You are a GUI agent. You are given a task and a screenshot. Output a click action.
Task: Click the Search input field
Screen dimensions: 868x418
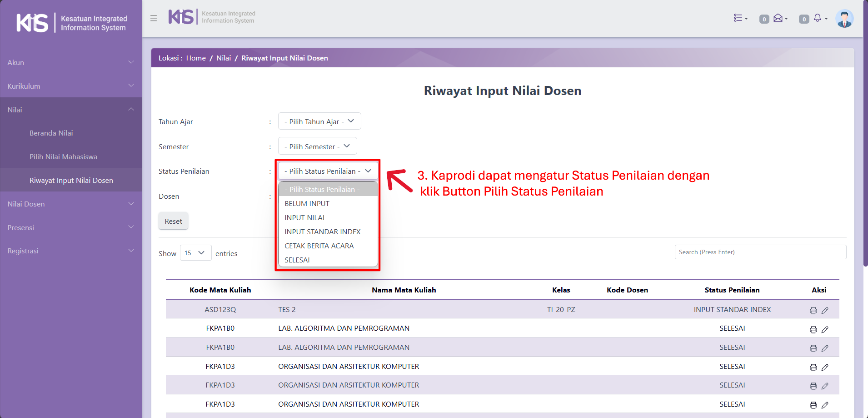(x=760, y=252)
